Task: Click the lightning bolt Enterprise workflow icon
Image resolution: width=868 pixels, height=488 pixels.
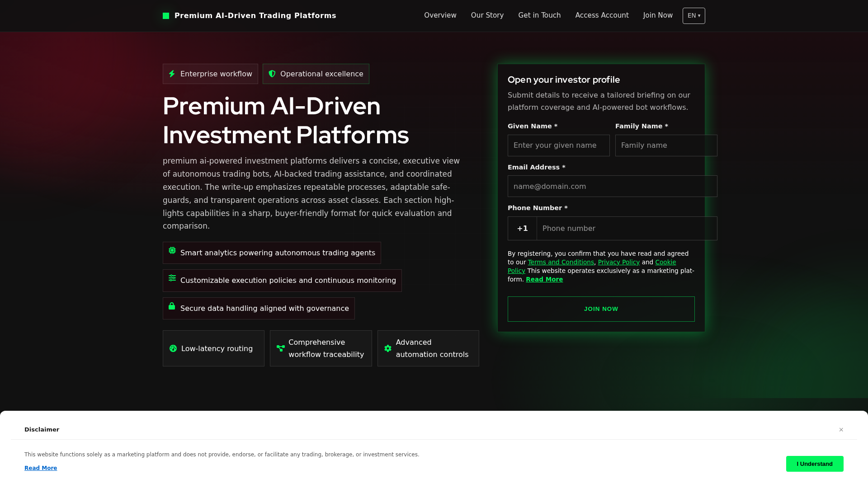Action: coord(172,74)
